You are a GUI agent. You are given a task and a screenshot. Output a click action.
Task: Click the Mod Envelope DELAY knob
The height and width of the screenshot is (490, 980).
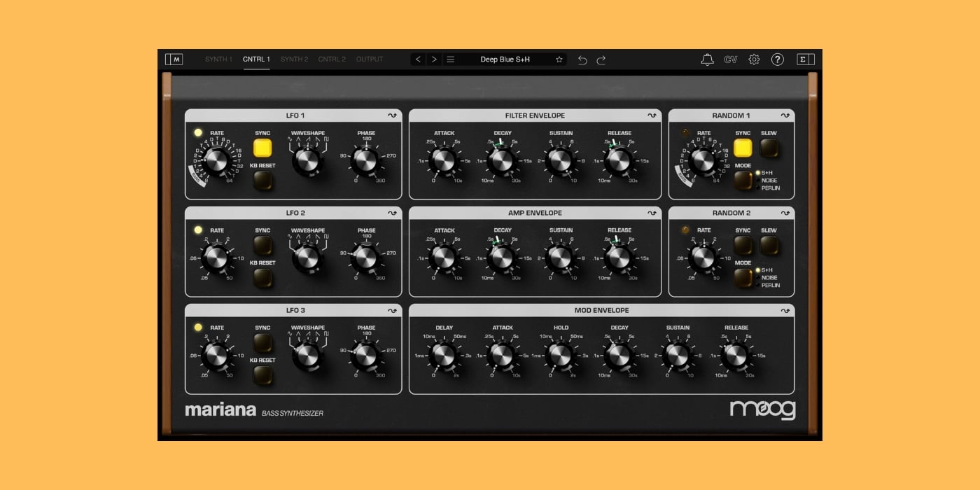click(444, 356)
